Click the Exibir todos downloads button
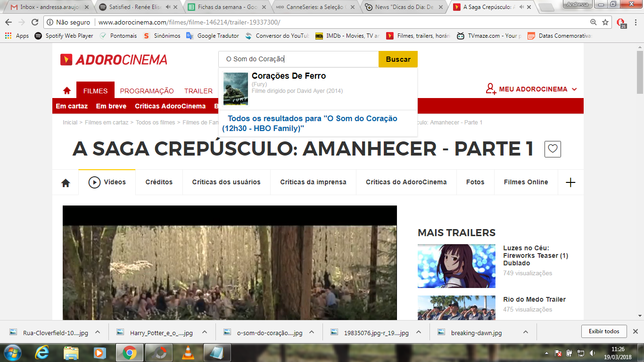The height and width of the screenshot is (362, 644). [604, 331]
